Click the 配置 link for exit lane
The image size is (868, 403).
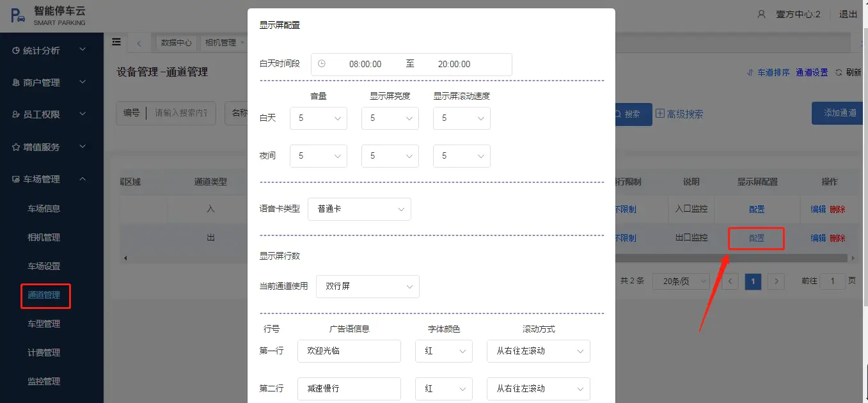click(757, 238)
